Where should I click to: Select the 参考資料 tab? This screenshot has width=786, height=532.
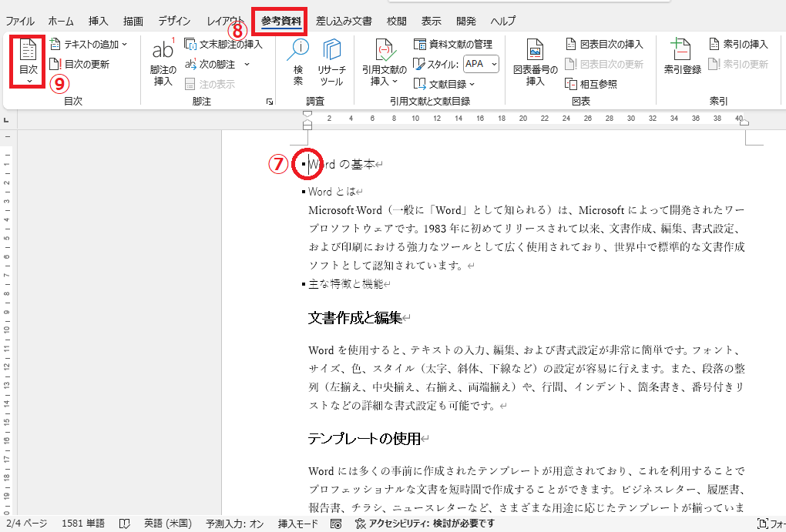[x=281, y=21]
